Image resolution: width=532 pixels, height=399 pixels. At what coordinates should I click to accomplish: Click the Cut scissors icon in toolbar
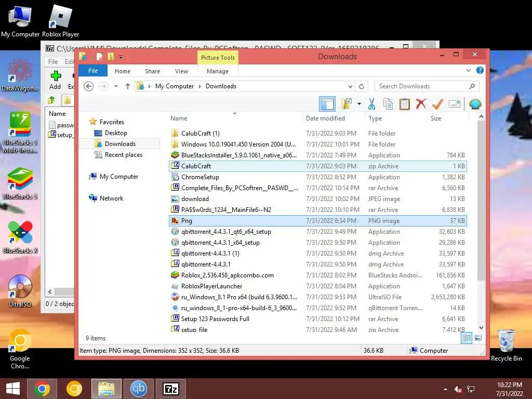click(371, 104)
